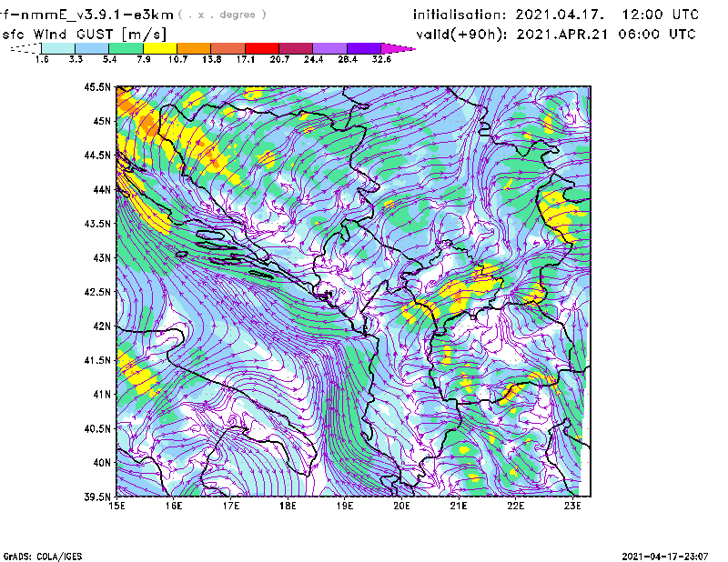The width and height of the screenshot is (728, 562).
Task: Click the legend value 28.4
Action: pyautogui.click(x=348, y=59)
